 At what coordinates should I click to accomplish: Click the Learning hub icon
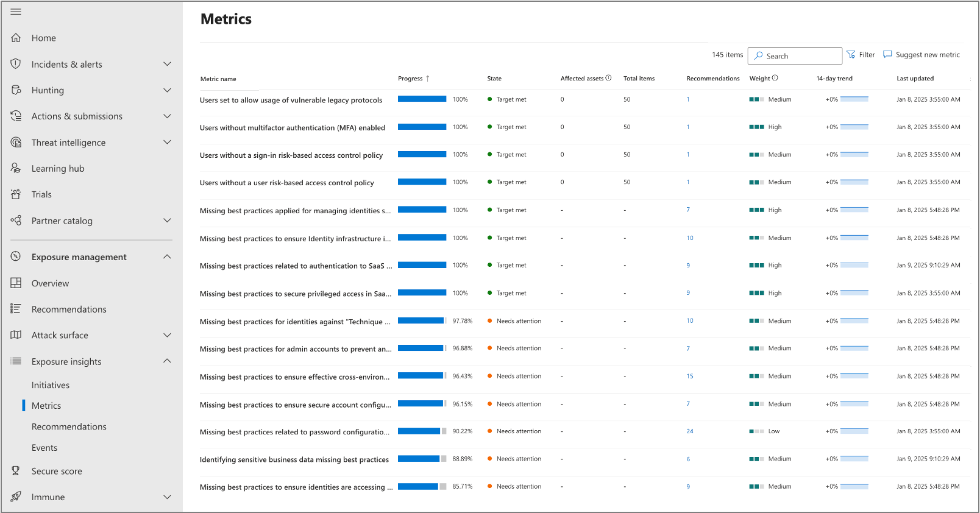coord(16,168)
